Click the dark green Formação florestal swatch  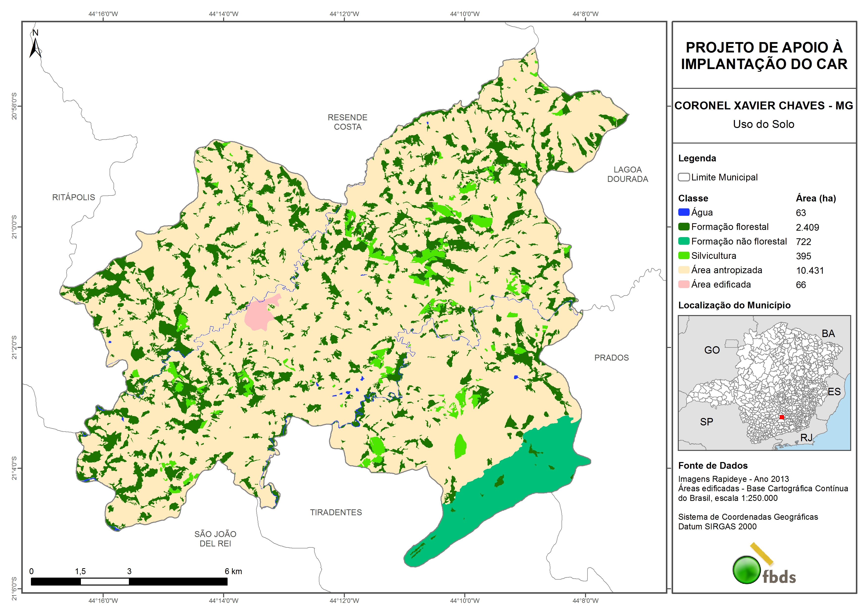pyautogui.click(x=683, y=227)
